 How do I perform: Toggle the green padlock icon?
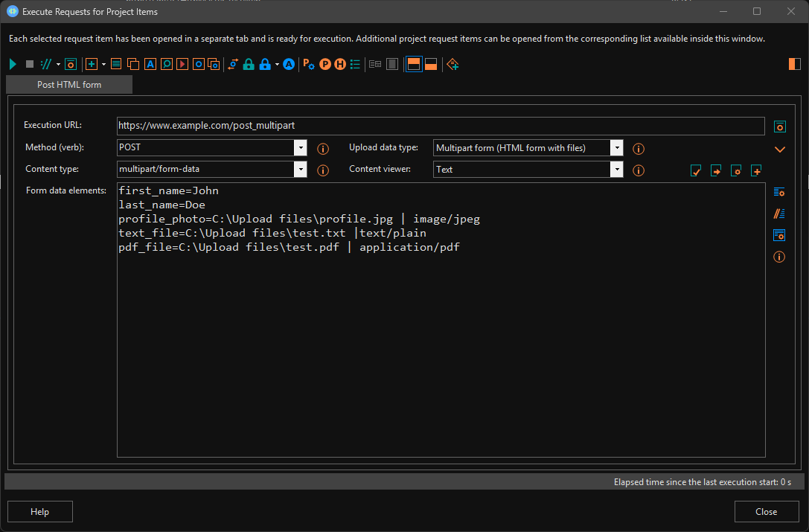(x=248, y=64)
